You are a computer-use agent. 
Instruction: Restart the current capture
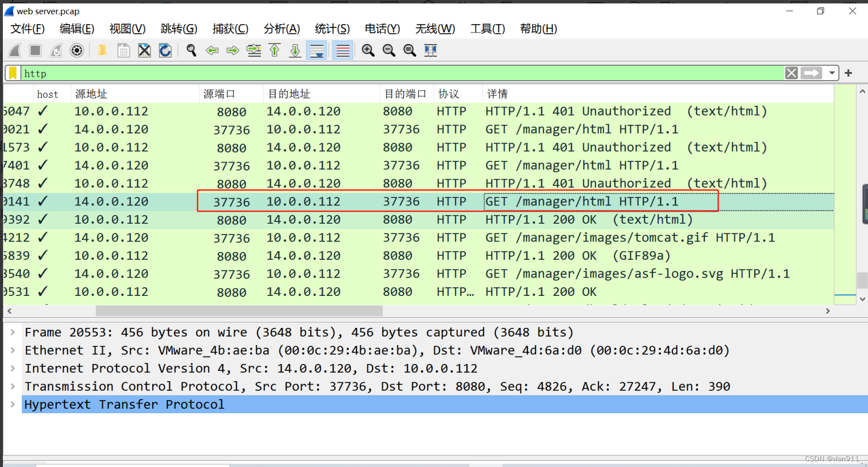pyautogui.click(x=56, y=50)
